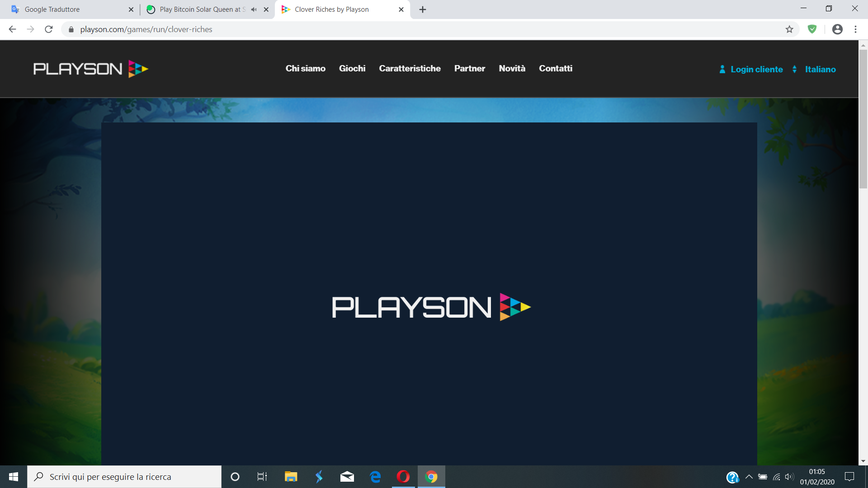The image size is (868, 488).
Task: View site security padlock info
Action: 71,29
